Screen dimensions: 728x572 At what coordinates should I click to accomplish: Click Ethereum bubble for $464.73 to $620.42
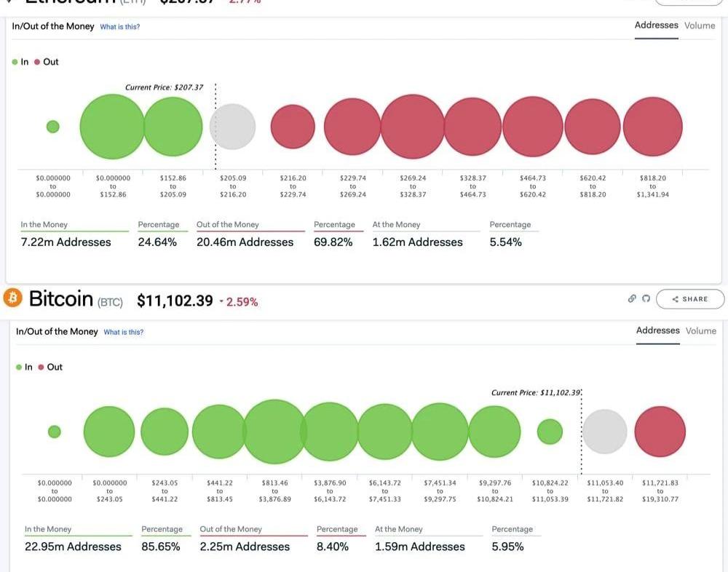(x=533, y=127)
